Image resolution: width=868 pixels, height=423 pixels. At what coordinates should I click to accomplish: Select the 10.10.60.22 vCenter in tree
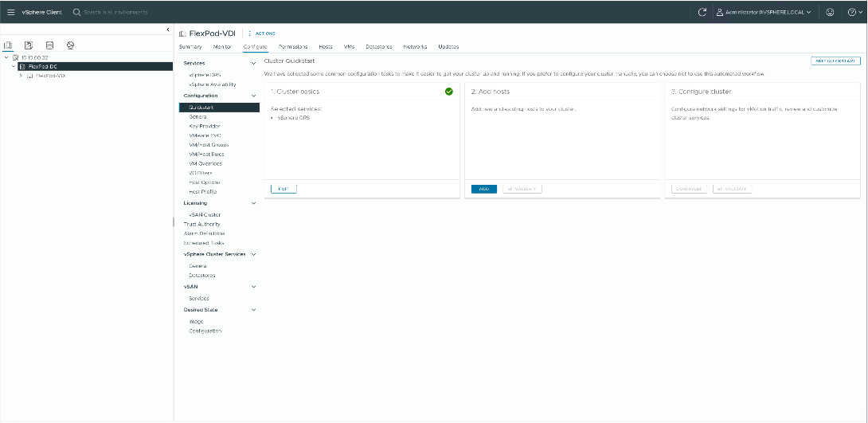(x=35, y=57)
